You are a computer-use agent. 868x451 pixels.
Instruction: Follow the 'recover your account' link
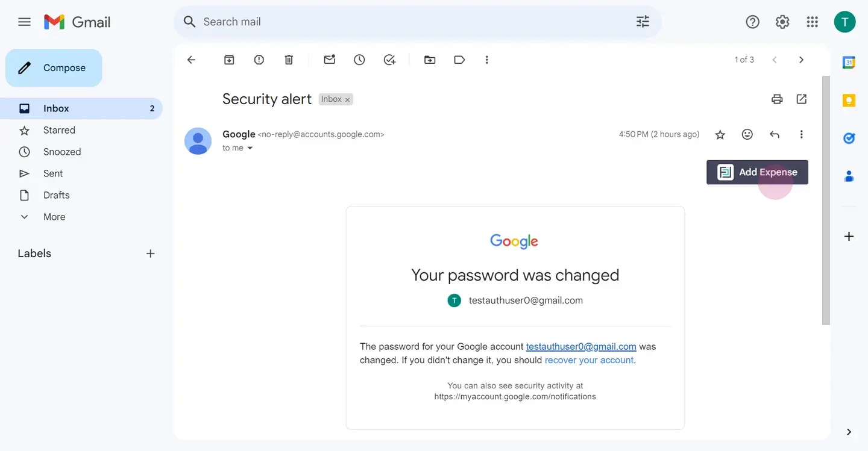point(589,360)
